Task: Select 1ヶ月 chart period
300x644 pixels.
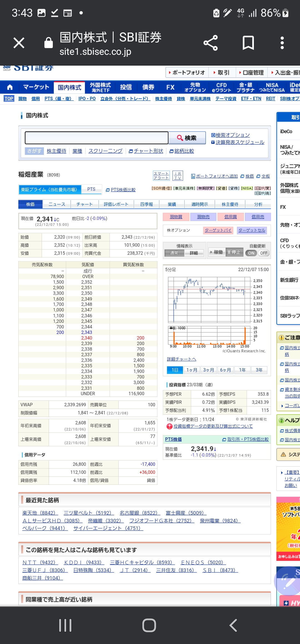Action: click(x=192, y=370)
